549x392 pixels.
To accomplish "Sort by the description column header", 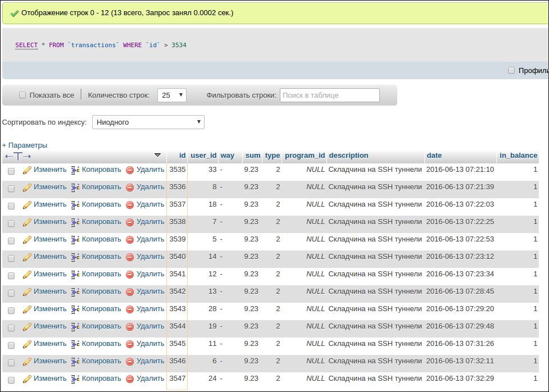I will pyautogui.click(x=348, y=156).
